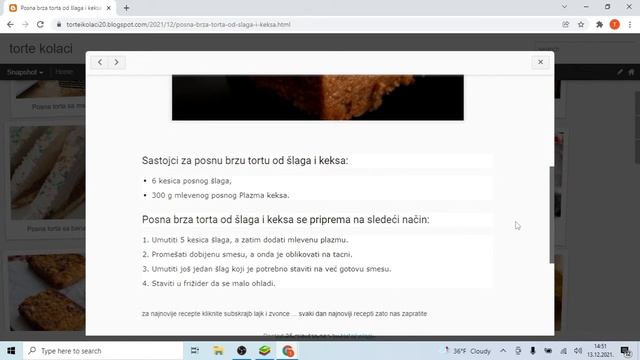This screenshot has height=360, width=640.
Task: Click the 'za najnovije recepte kliknite' line
Action: [284, 314]
